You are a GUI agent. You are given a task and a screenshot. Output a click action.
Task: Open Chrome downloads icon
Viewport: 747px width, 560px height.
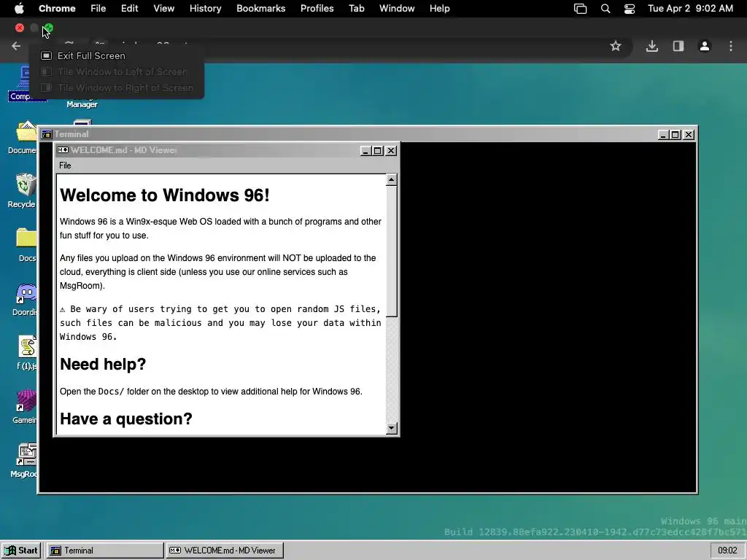pos(651,46)
